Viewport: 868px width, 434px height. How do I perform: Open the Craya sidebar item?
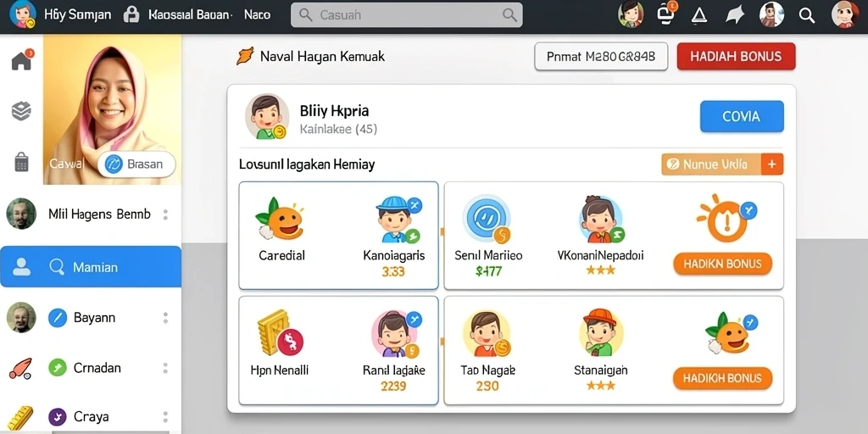91,417
